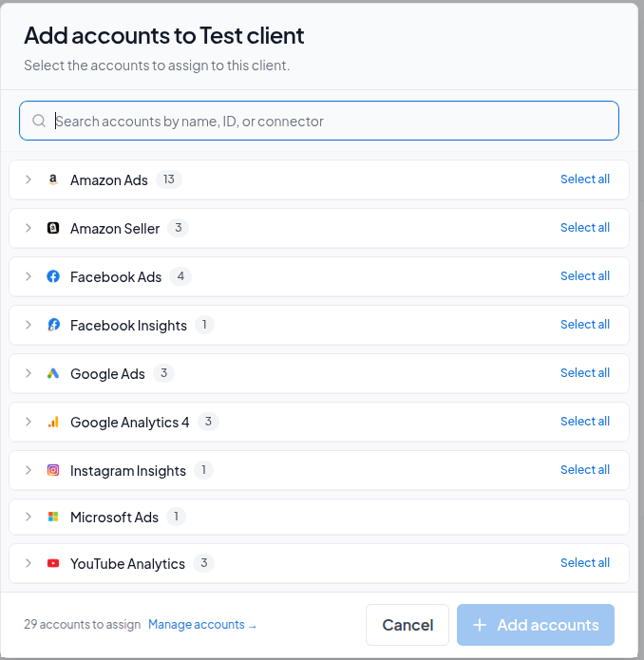Click the Google Analytics 4 logo icon
This screenshot has height=660, width=644.
point(53,422)
